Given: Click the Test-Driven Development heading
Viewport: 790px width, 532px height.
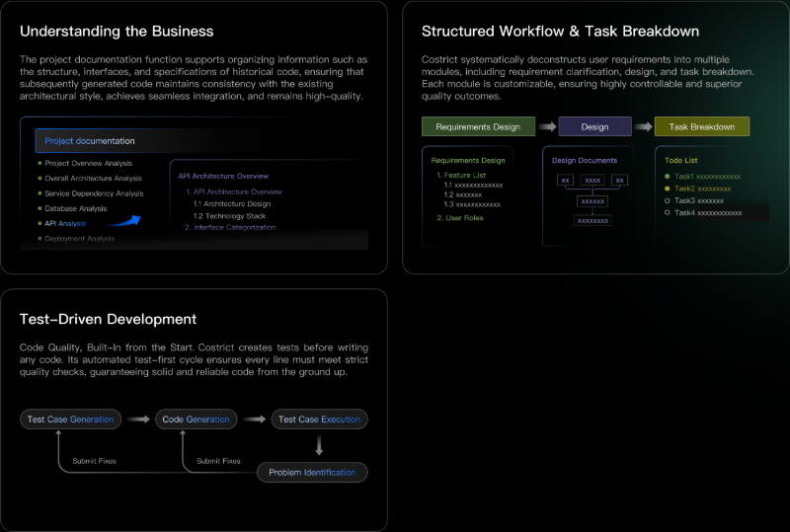Looking at the screenshot, I should 108,320.
